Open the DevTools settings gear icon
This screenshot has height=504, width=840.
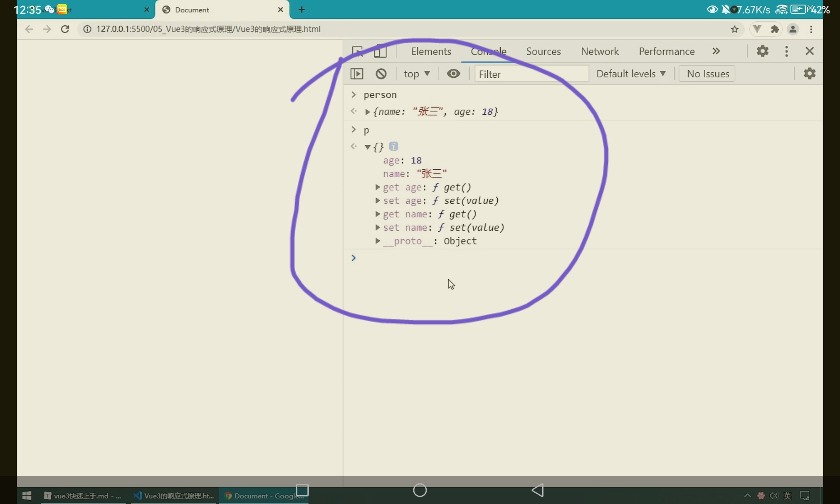click(762, 51)
